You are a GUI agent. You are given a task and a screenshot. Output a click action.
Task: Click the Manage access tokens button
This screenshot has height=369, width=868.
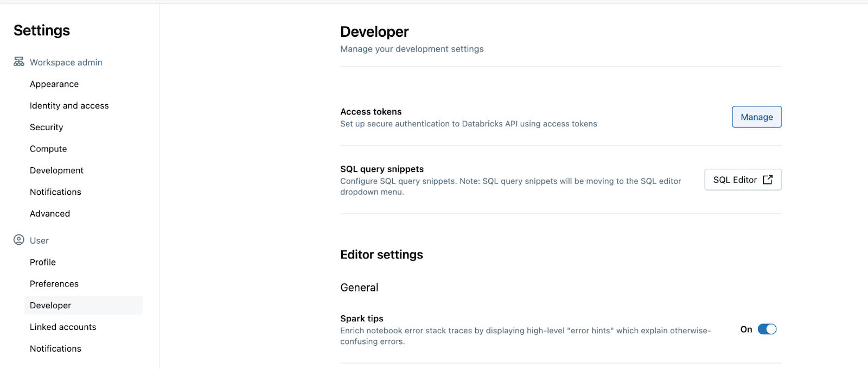[x=756, y=117]
